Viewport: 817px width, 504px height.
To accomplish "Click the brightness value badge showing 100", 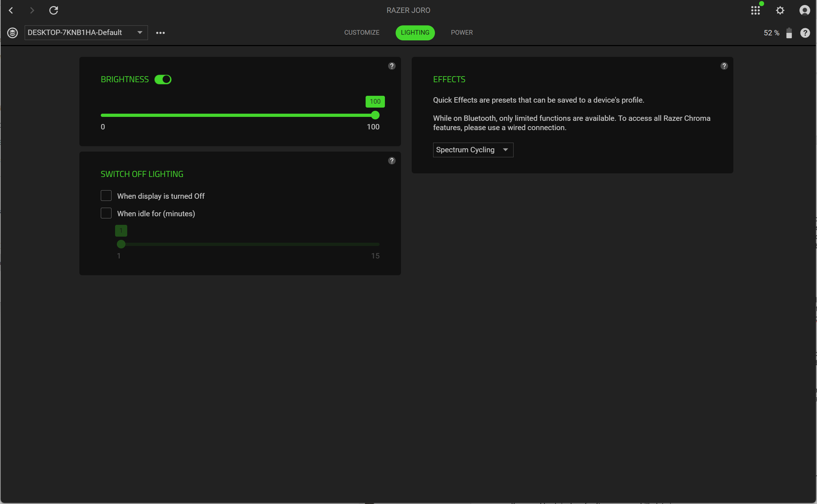I will [x=375, y=102].
